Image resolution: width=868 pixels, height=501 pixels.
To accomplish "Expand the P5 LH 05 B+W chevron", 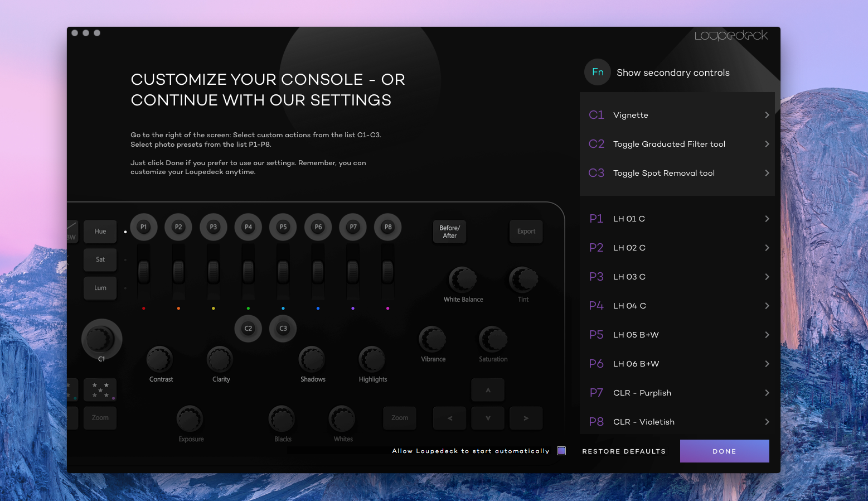I will pyautogui.click(x=767, y=335).
